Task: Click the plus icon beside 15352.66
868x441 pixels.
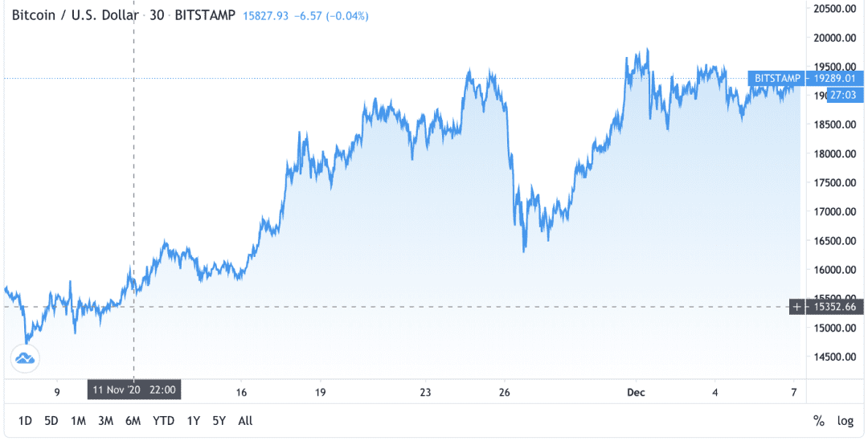Action: click(x=796, y=307)
